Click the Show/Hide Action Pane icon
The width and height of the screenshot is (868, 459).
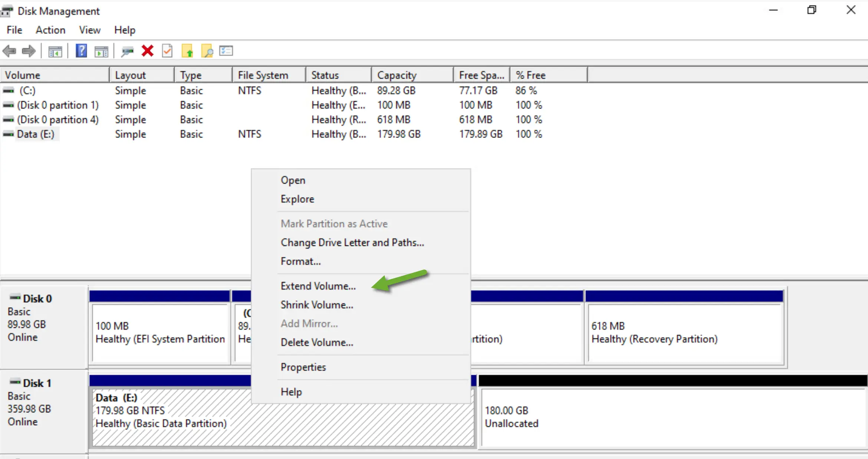[101, 51]
